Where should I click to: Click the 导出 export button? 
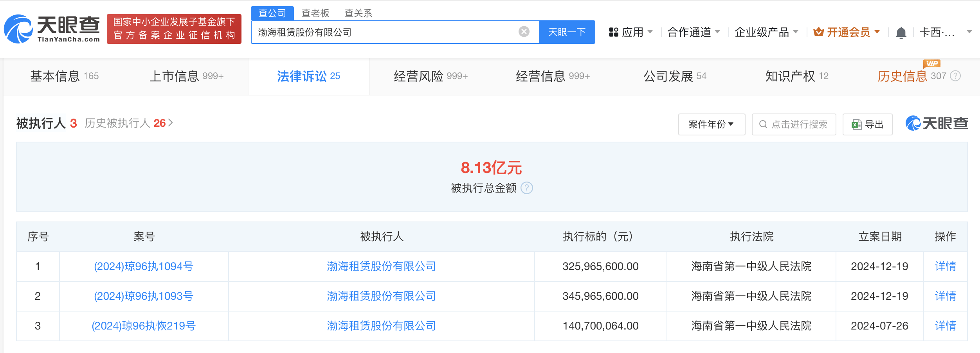867,124
